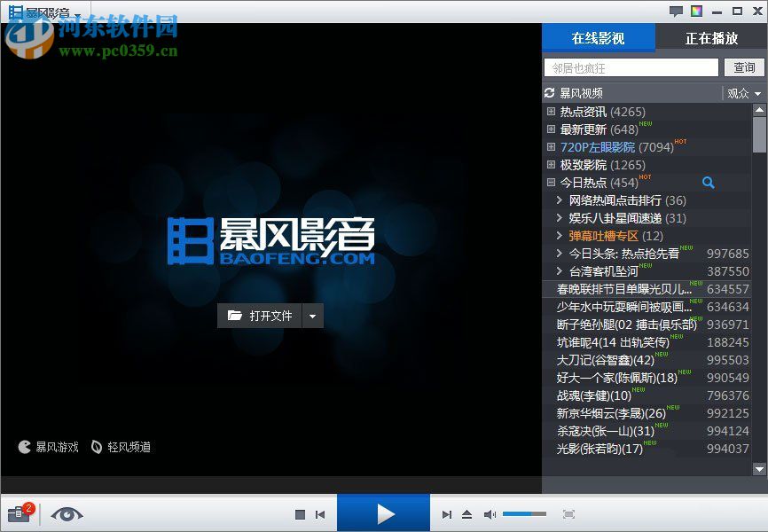The height and width of the screenshot is (532, 768).
Task: Open the toolbox icon with notification badge
Action: point(18,513)
